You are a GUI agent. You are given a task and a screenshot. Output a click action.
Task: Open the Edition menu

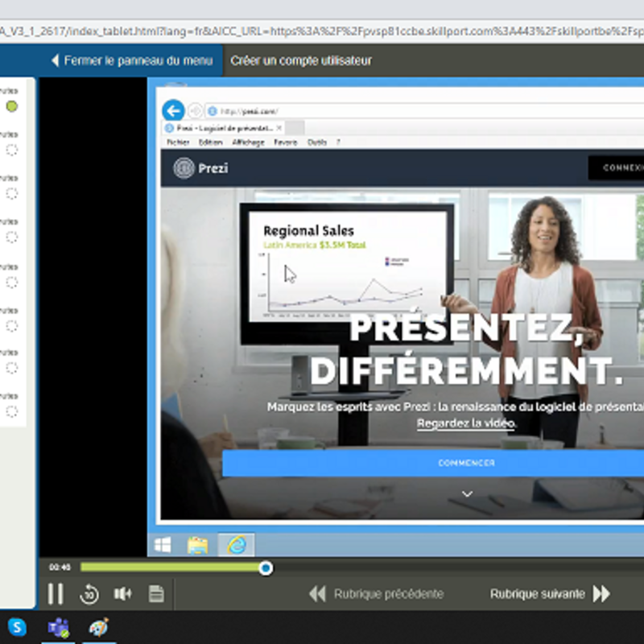[x=210, y=142]
